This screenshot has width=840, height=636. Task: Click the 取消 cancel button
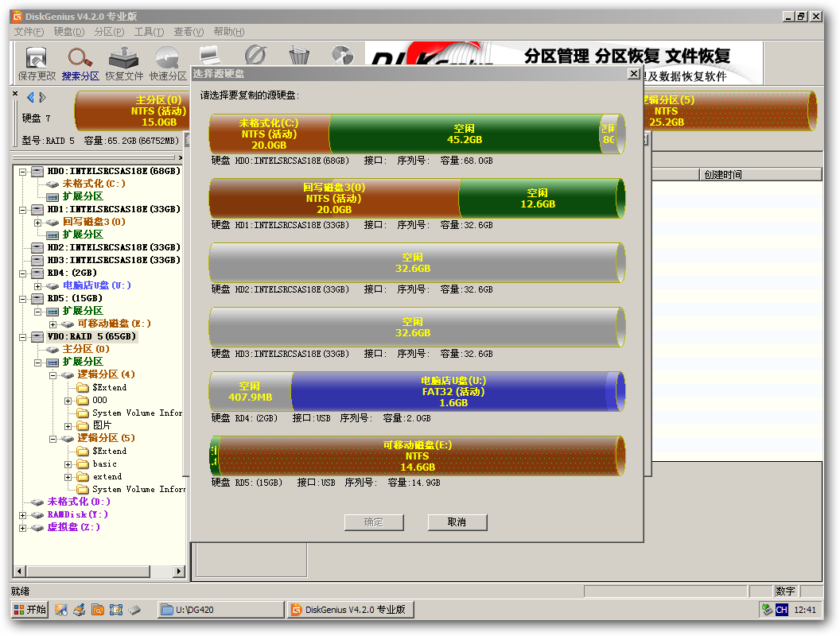click(x=457, y=522)
